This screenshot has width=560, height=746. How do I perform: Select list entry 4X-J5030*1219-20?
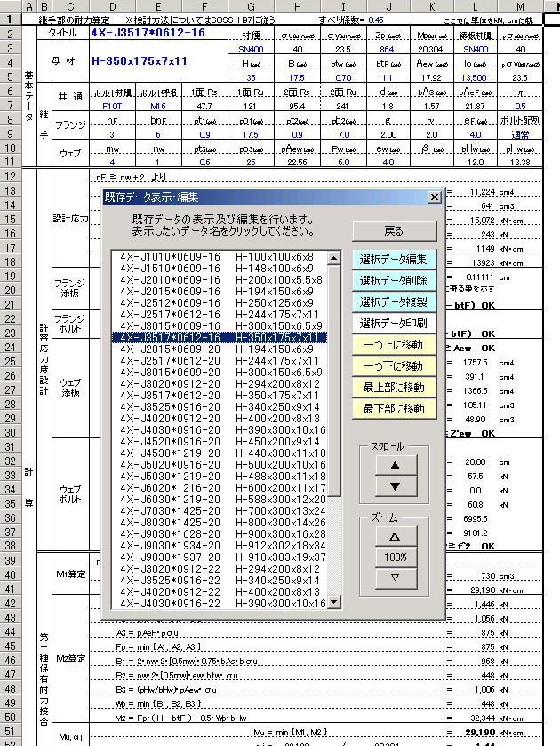point(220,477)
